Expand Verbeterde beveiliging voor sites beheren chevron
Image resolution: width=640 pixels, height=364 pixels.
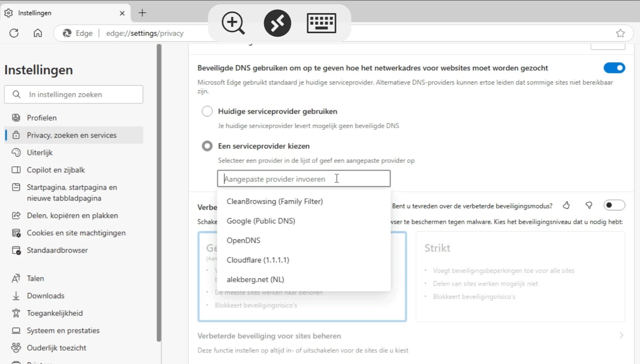(x=621, y=335)
